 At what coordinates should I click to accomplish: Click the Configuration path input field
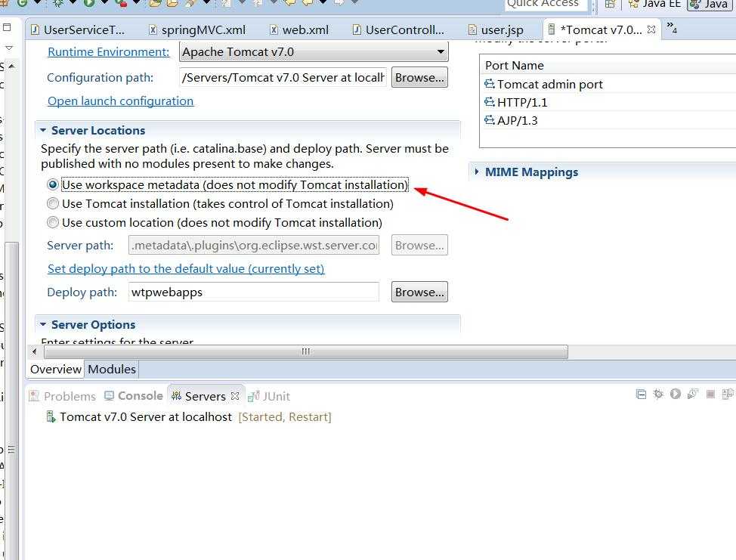point(283,77)
